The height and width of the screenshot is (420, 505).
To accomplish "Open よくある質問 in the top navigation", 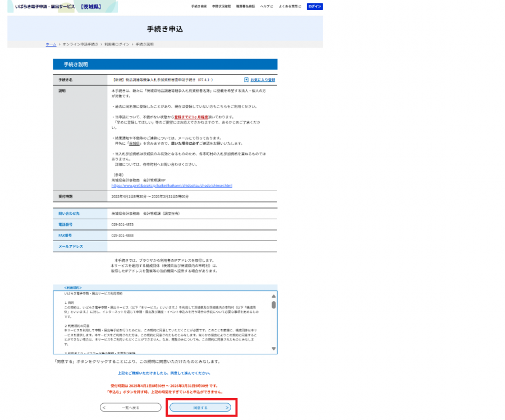I will [288, 6].
